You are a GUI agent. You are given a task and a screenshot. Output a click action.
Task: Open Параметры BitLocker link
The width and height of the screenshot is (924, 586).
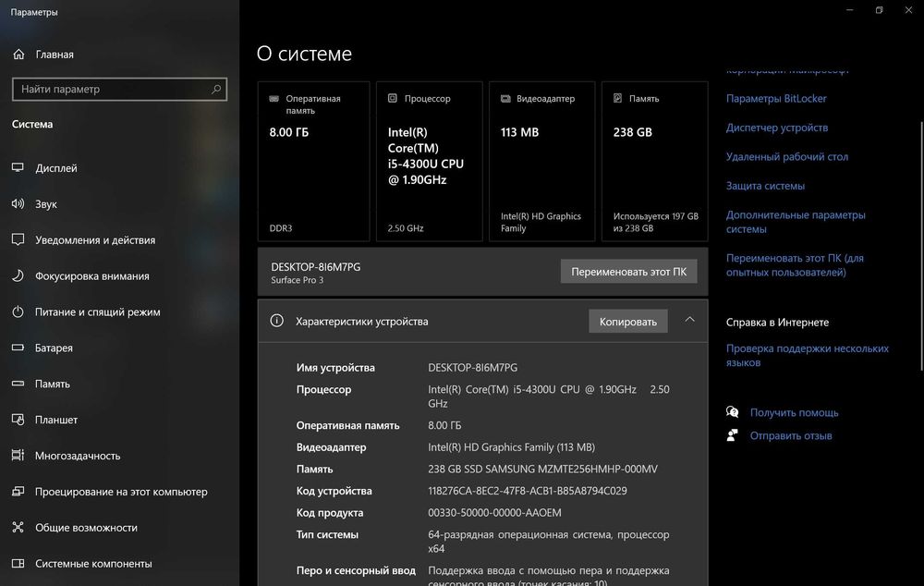(x=776, y=99)
